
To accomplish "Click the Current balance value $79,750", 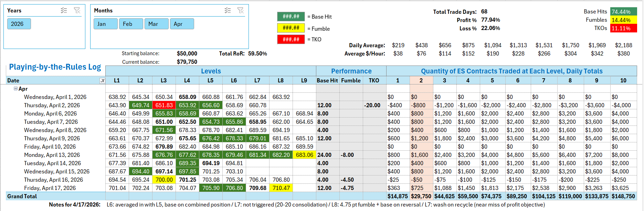I will coord(187,62).
